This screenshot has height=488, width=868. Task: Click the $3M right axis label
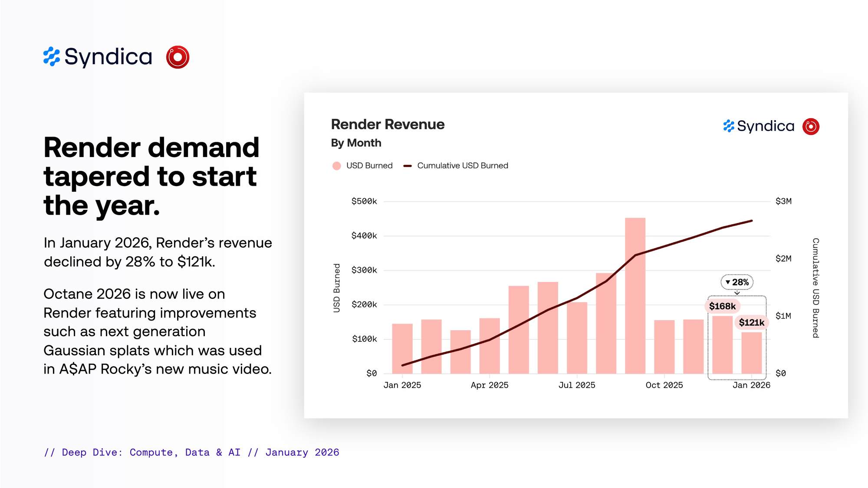(x=783, y=201)
